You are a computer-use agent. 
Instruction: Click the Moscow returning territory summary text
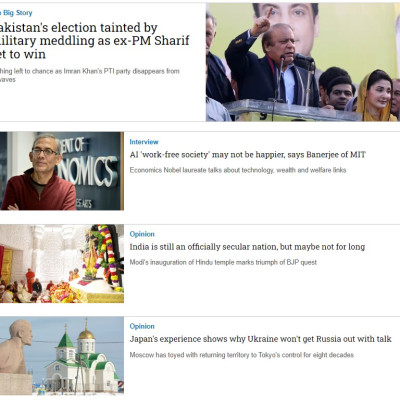tap(242, 355)
